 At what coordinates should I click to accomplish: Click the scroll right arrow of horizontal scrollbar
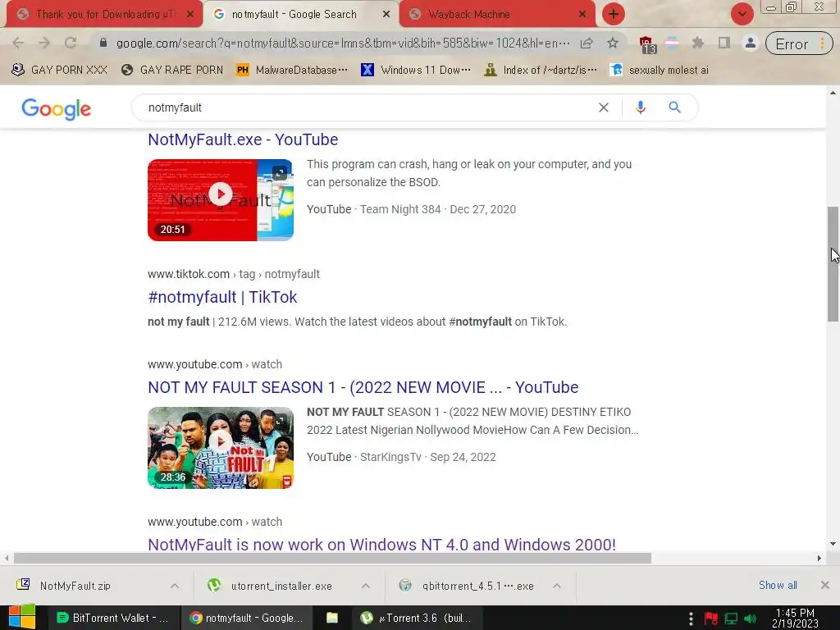click(x=819, y=558)
